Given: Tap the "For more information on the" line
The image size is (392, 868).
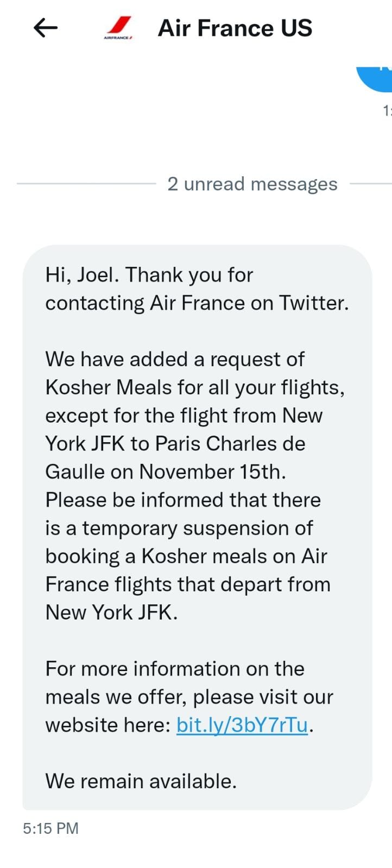Looking at the screenshot, I should pos(175,669).
